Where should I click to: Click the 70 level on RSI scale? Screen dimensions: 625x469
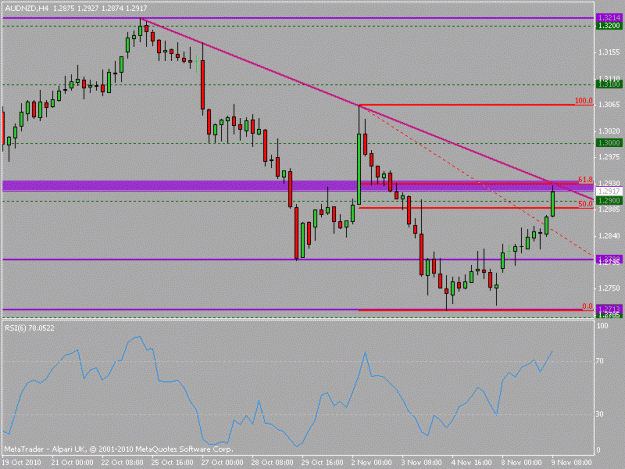[600, 361]
